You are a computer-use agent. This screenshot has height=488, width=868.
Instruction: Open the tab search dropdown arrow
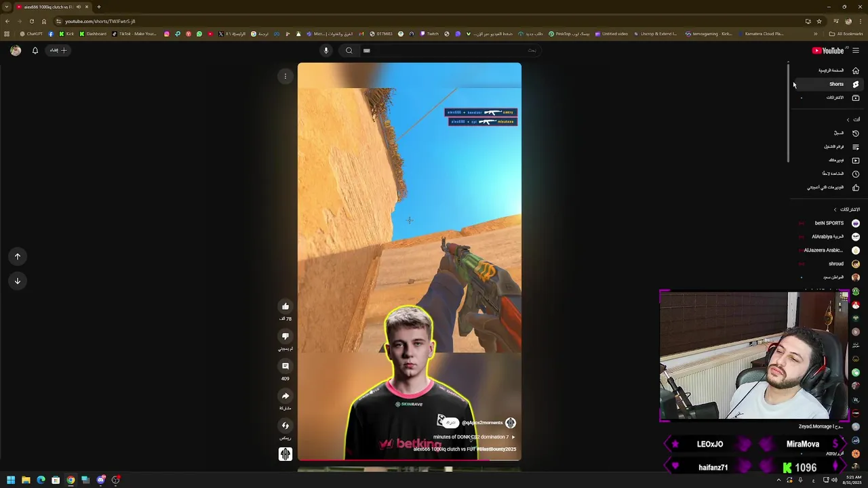(6, 7)
